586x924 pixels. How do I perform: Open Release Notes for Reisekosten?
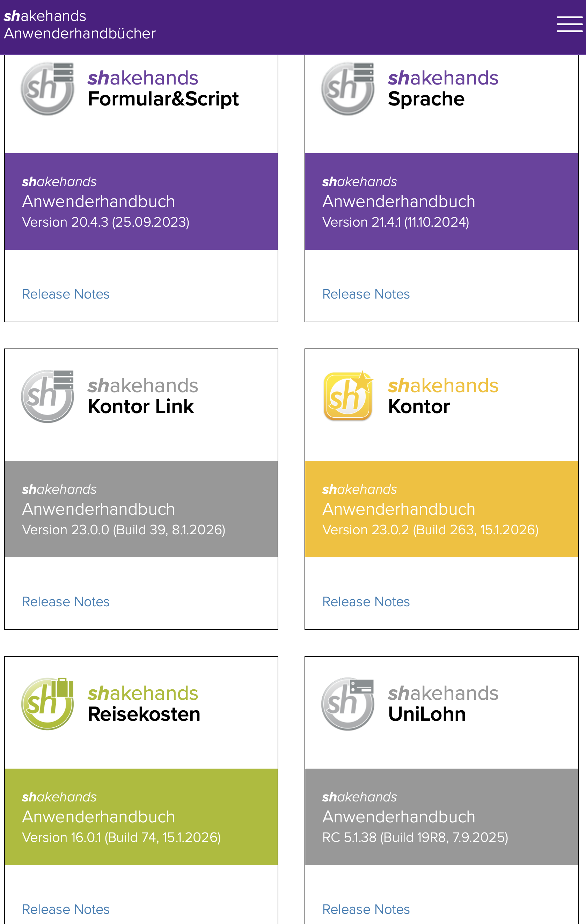pyautogui.click(x=66, y=909)
